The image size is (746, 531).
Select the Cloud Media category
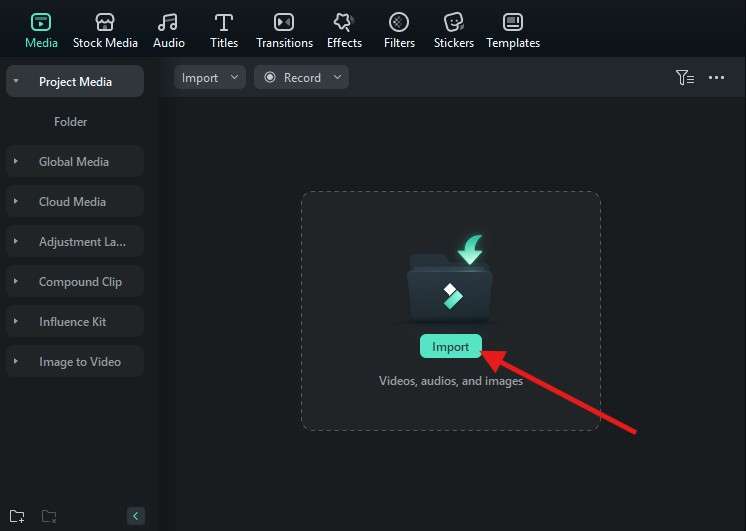click(x=75, y=201)
